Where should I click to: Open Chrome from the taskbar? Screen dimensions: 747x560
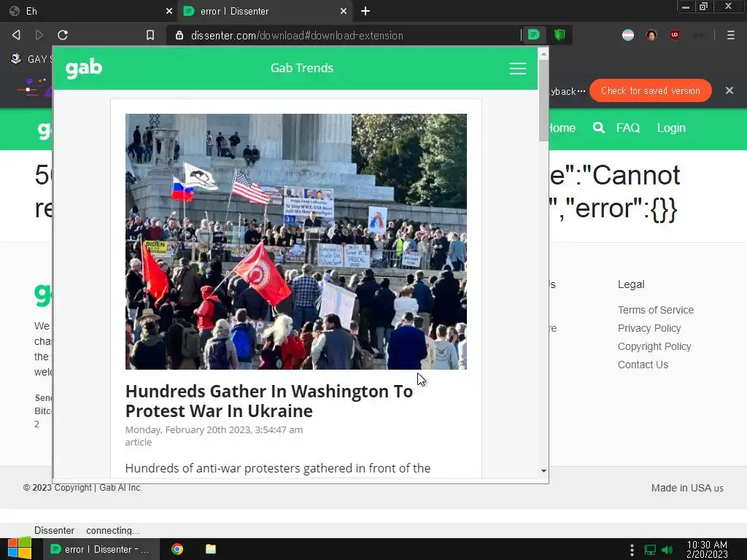pyautogui.click(x=177, y=549)
